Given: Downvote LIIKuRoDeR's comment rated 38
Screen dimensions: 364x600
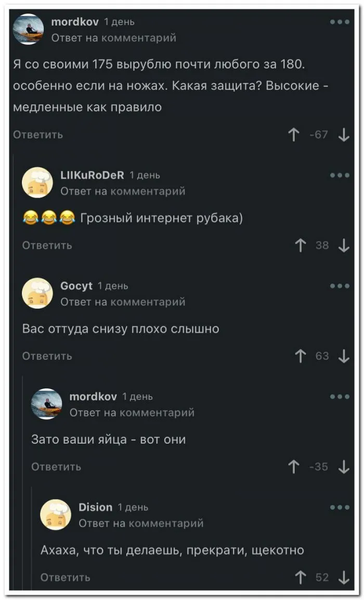Looking at the screenshot, I should [x=343, y=245].
